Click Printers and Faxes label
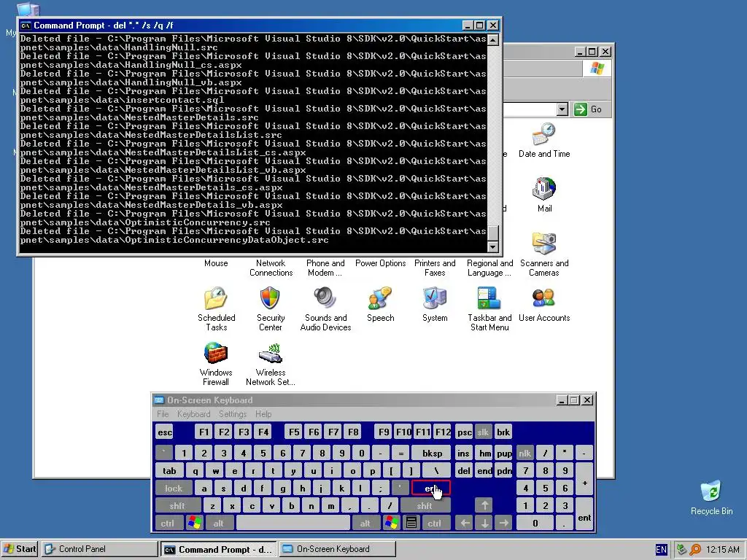 click(435, 268)
